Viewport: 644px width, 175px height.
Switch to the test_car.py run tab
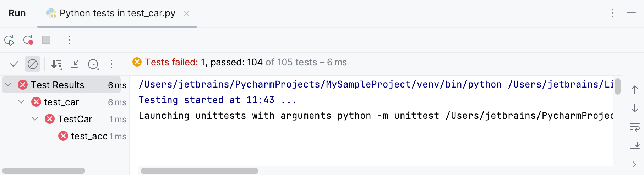coord(117,14)
